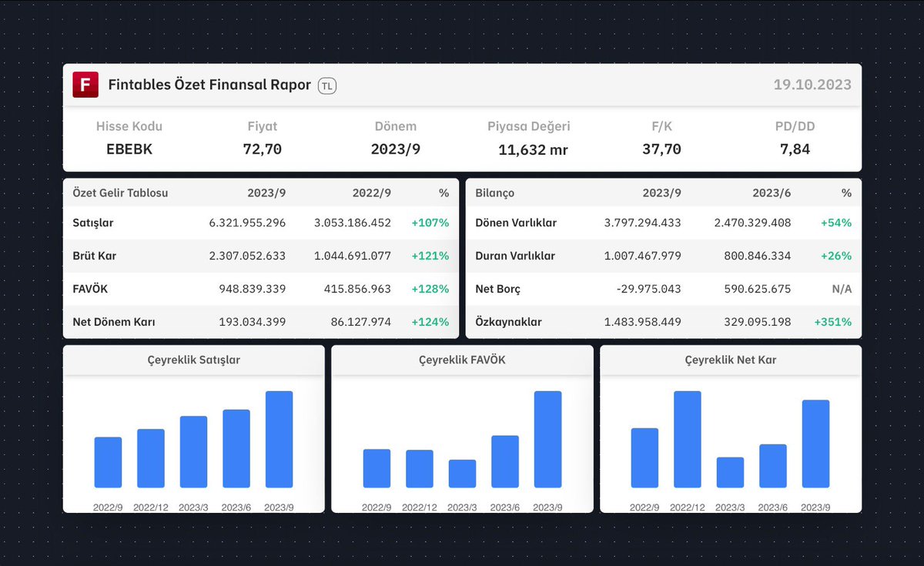
Task: Click the Piyasa Değeri 11,632 mr figure
Action: tap(531, 149)
